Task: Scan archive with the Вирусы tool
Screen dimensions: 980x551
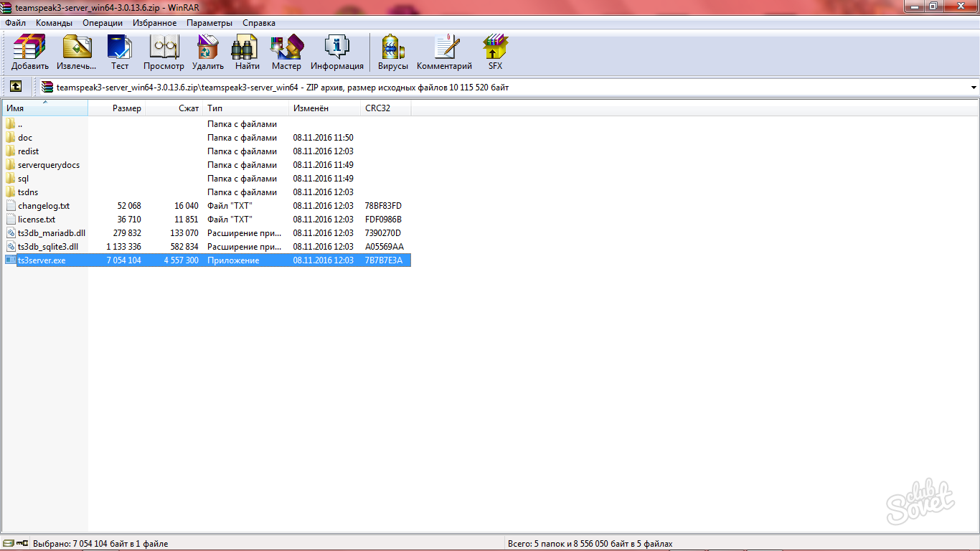Action: [x=392, y=52]
